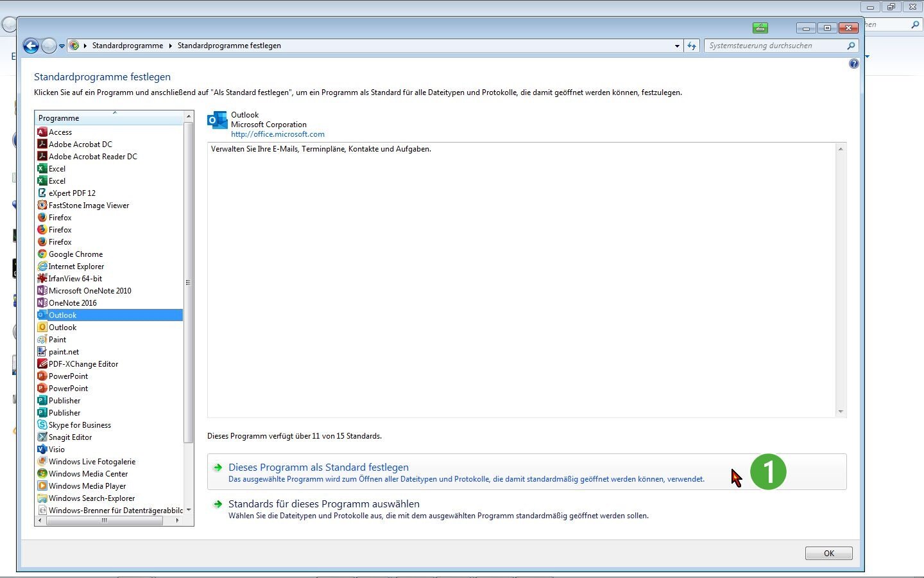Click the Microsoft OneNote 2010 icon

(x=42, y=291)
